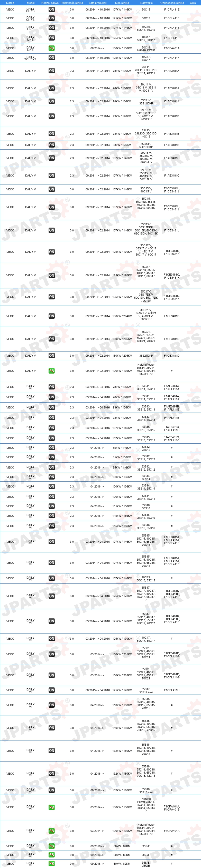201x868 pixels.
Task: Click the ON icon in the 35C13K, 35C13DKP row
Action: click(51, 145)
